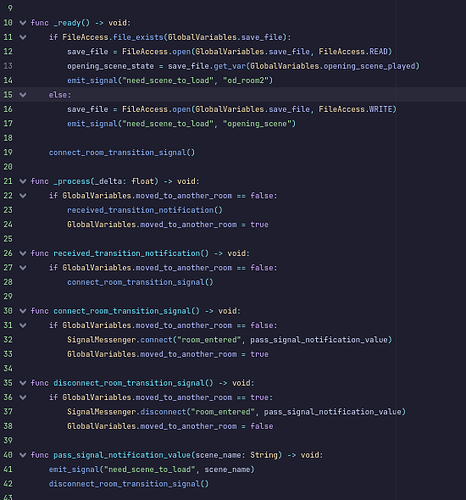Collapse the if-block fold arrow on line 22
This screenshot has width=466, height=500.
pyautogui.click(x=23, y=195)
